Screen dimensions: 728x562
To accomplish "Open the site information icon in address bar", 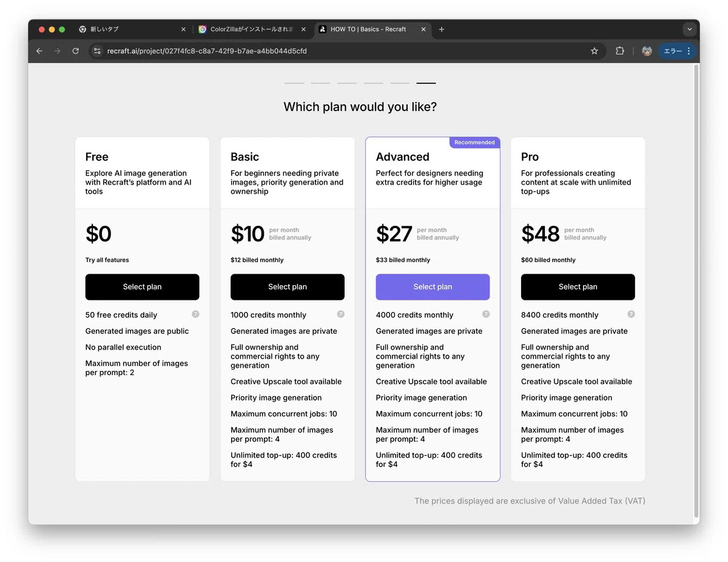I will point(97,51).
